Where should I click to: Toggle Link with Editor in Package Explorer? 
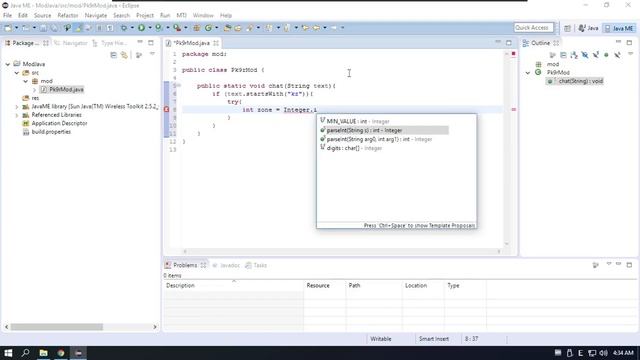[x=124, y=55]
